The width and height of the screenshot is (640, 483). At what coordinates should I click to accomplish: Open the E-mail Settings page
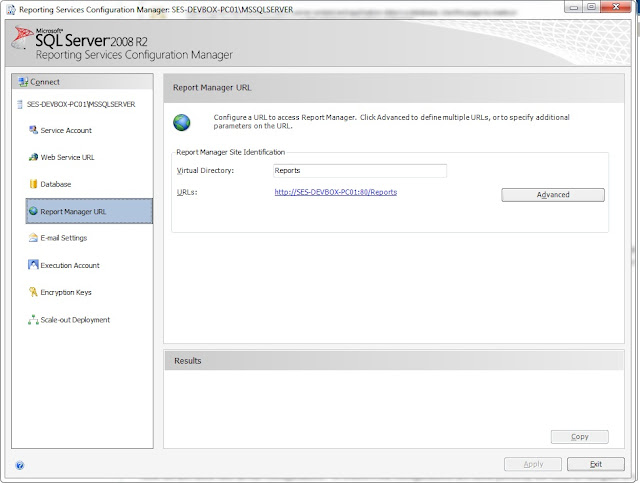[64, 238]
